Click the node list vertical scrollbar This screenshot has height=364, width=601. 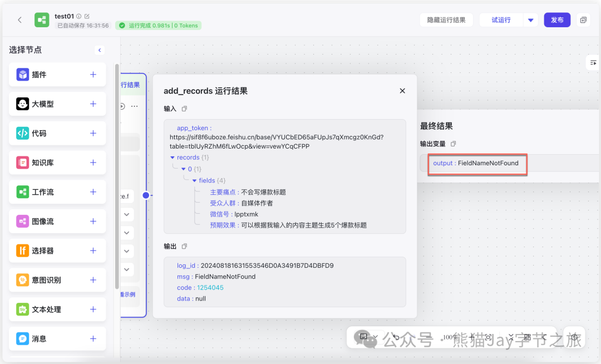(117, 176)
